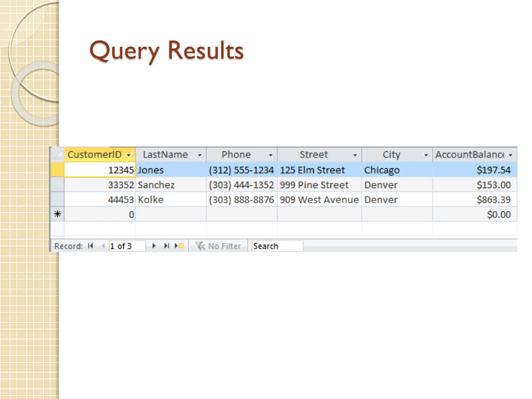
Task: Select row selector for Kolke record
Action: click(58, 199)
